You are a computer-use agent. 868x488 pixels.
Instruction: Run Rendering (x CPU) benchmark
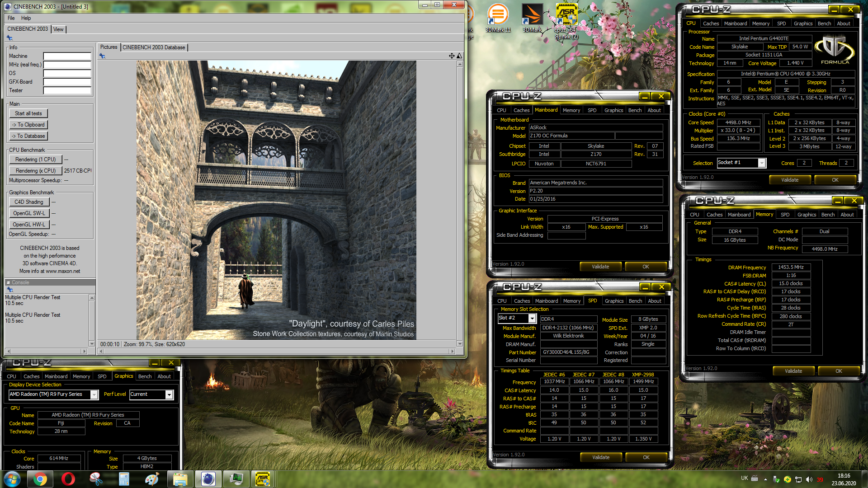36,171
